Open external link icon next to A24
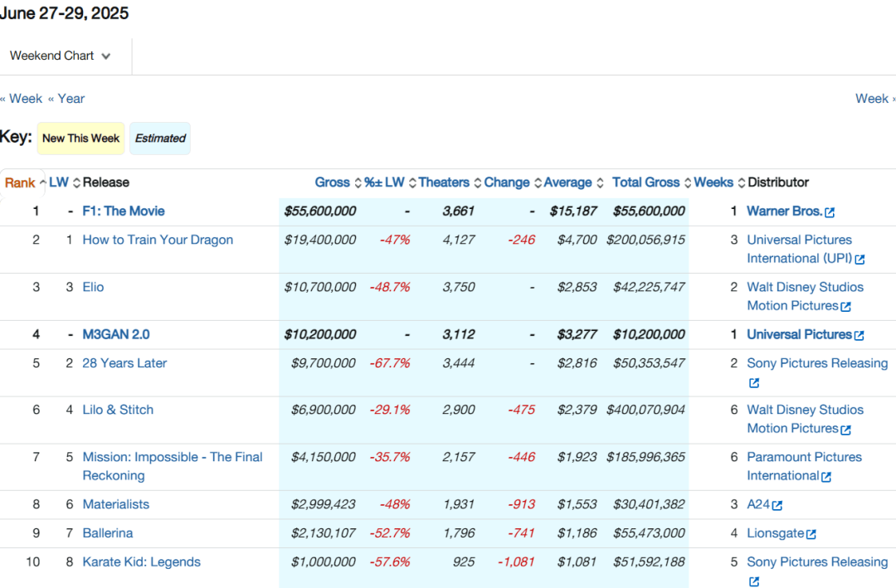 [x=777, y=506]
